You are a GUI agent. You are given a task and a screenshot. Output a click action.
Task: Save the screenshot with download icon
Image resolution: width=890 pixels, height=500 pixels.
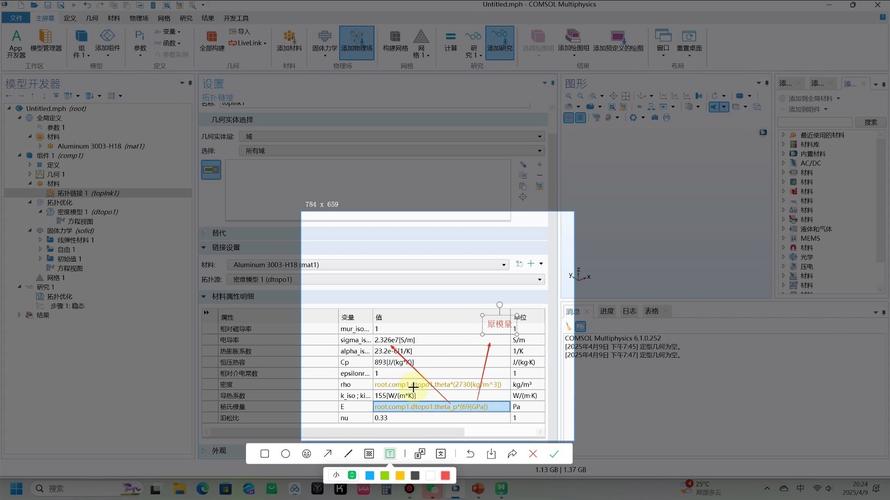491,454
